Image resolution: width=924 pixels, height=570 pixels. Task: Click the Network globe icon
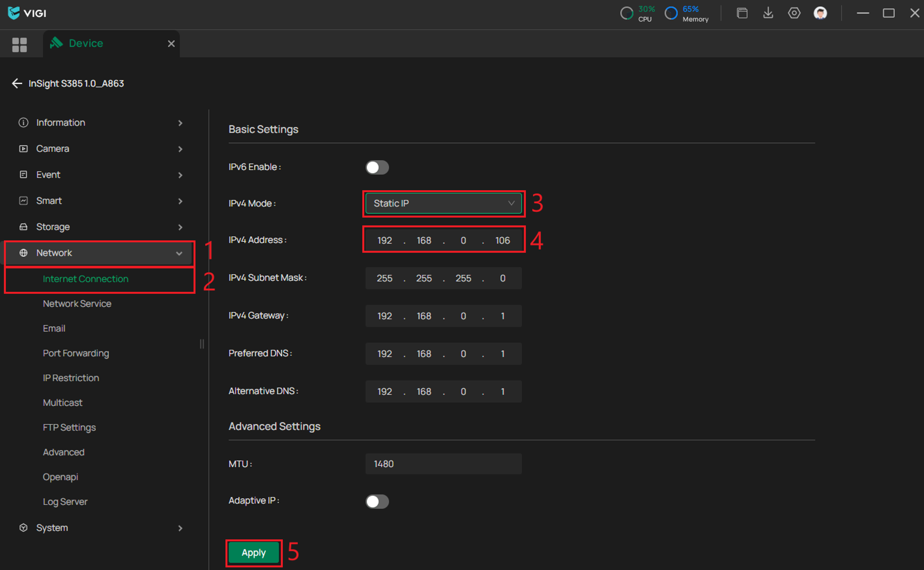click(x=23, y=253)
